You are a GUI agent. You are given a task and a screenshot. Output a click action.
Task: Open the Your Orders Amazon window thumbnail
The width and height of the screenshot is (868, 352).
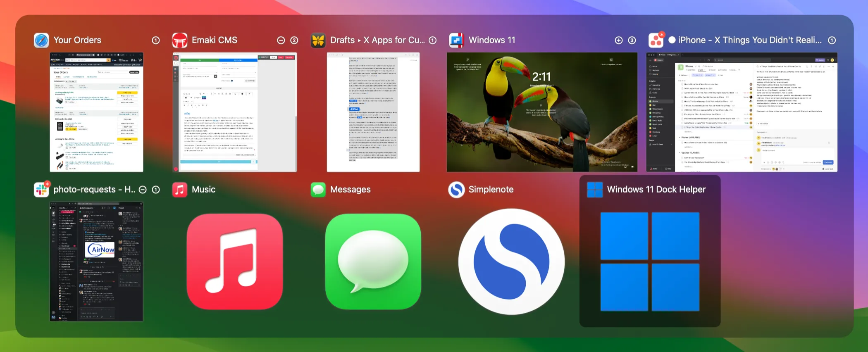tap(97, 112)
